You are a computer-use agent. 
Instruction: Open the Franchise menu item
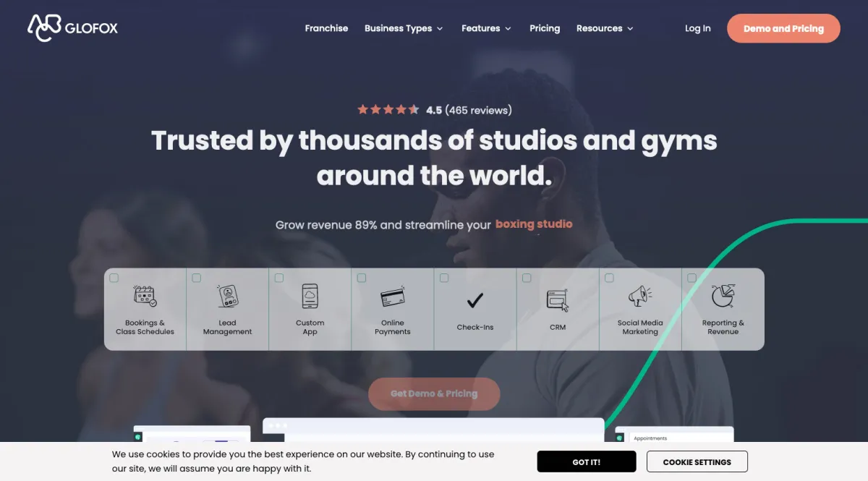point(326,28)
